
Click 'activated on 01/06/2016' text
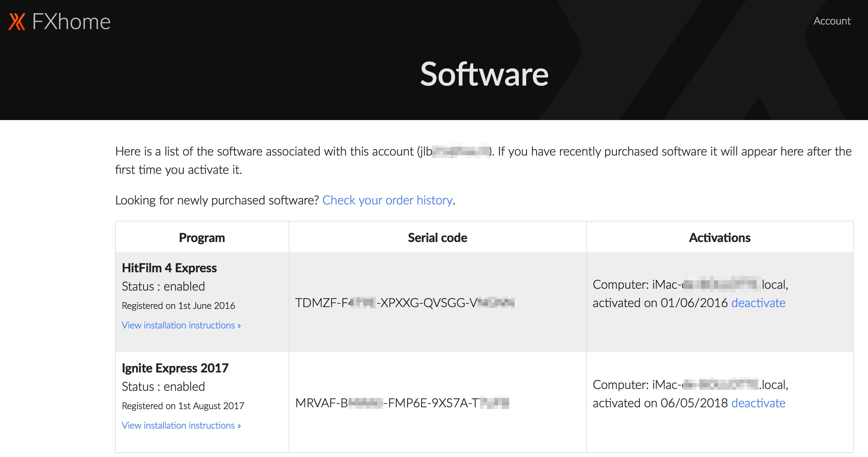(x=660, y=303)
